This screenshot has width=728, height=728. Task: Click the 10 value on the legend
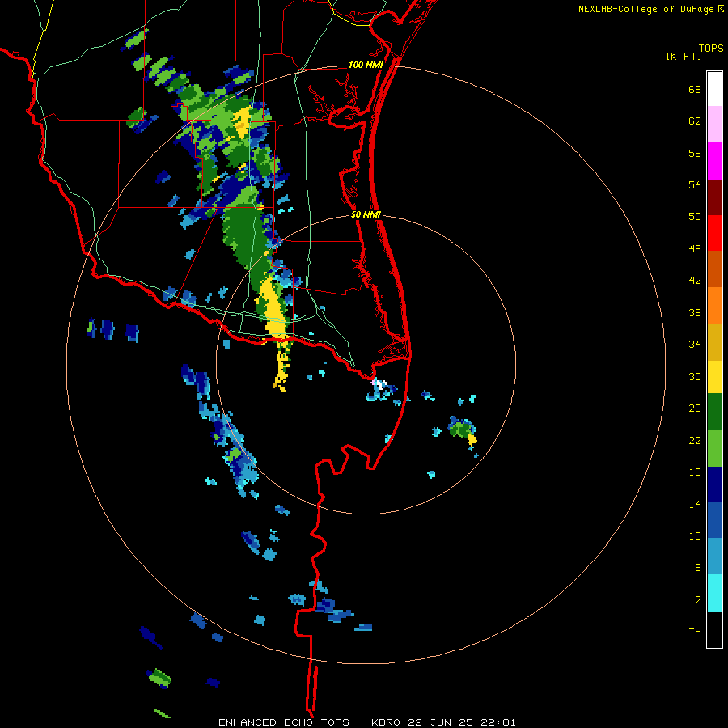click(695, 536)
